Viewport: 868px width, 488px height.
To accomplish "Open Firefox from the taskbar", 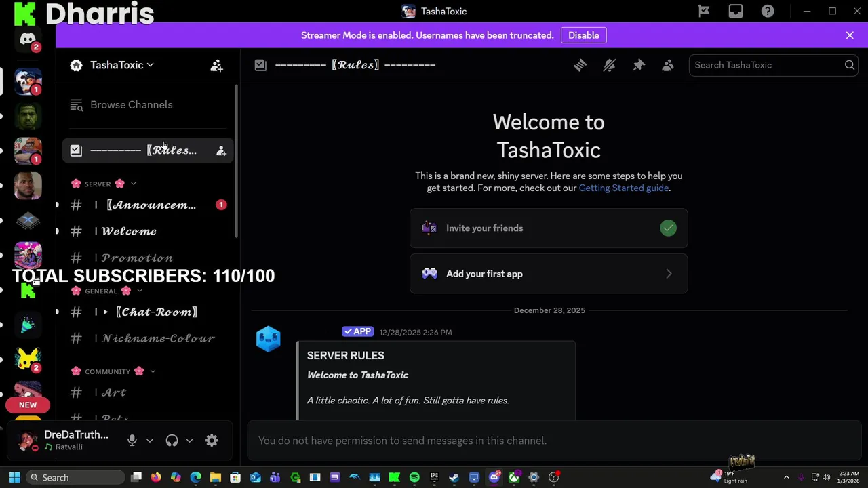I will tap(156, 477).
